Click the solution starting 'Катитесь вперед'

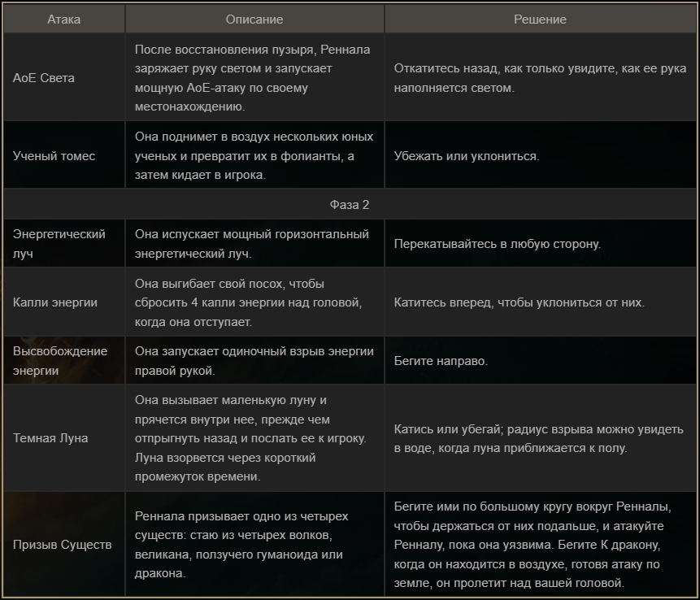click(519, 302)
